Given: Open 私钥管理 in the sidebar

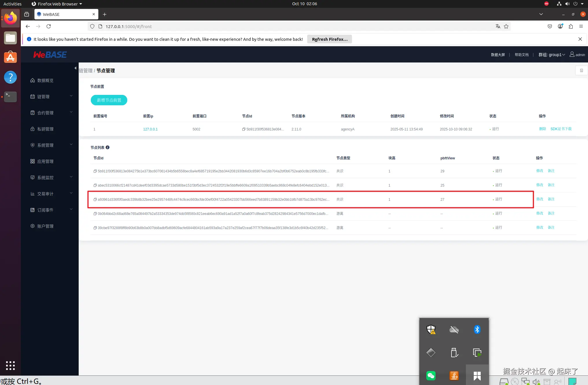Looking at the screenshot, I should coord(45,129).
